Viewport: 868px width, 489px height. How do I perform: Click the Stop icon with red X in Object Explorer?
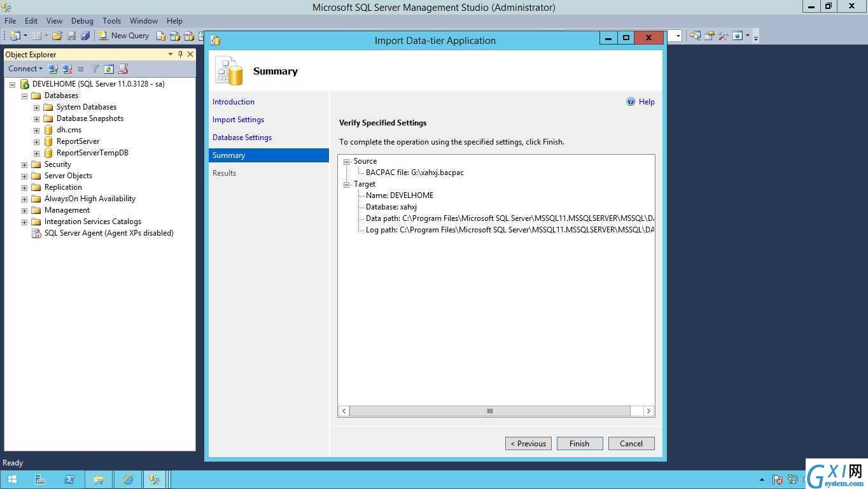123,69
